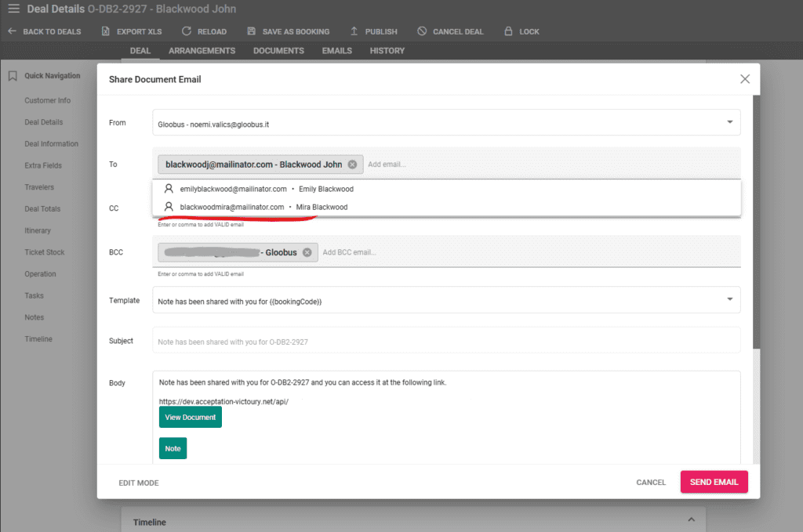This screenshot has width=803, height=532.
Task: Open the Template selection dropdown
Action: tap(731, 299)
